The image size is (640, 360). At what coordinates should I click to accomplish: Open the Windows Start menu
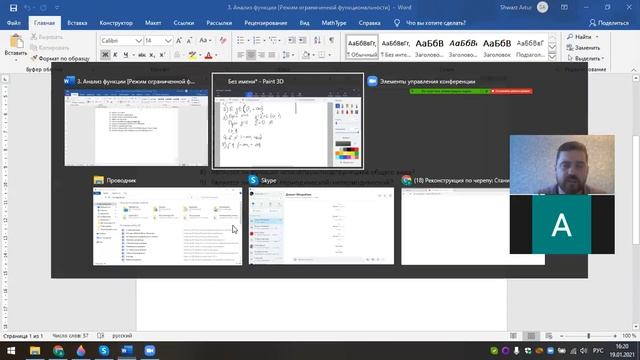click(11, 351)
